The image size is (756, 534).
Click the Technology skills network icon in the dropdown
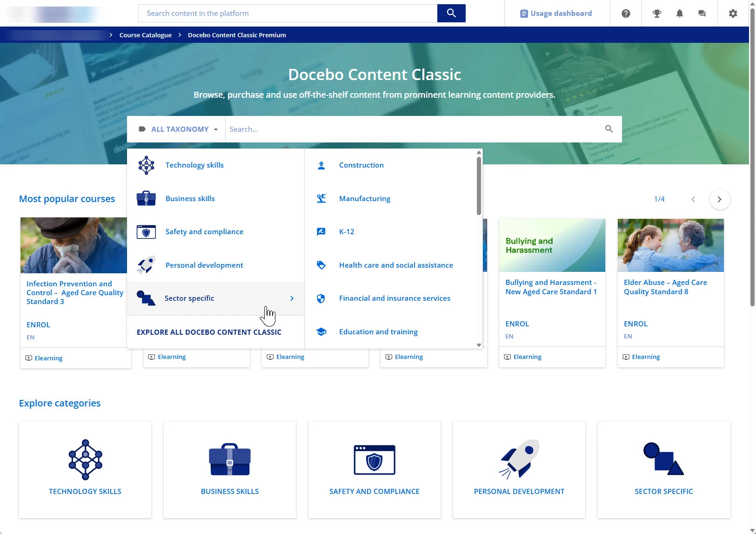pos(146,165)
